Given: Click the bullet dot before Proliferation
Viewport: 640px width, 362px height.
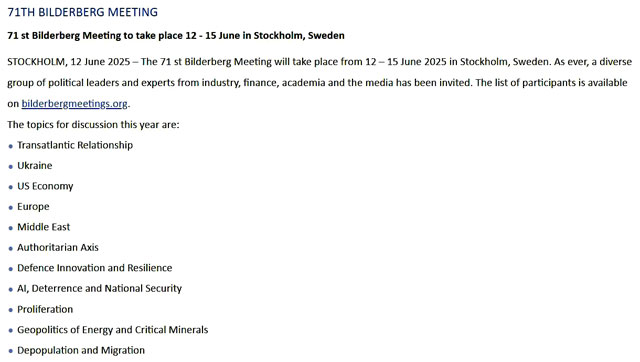Looking at the screenshot, I should (x=11, y=311).
